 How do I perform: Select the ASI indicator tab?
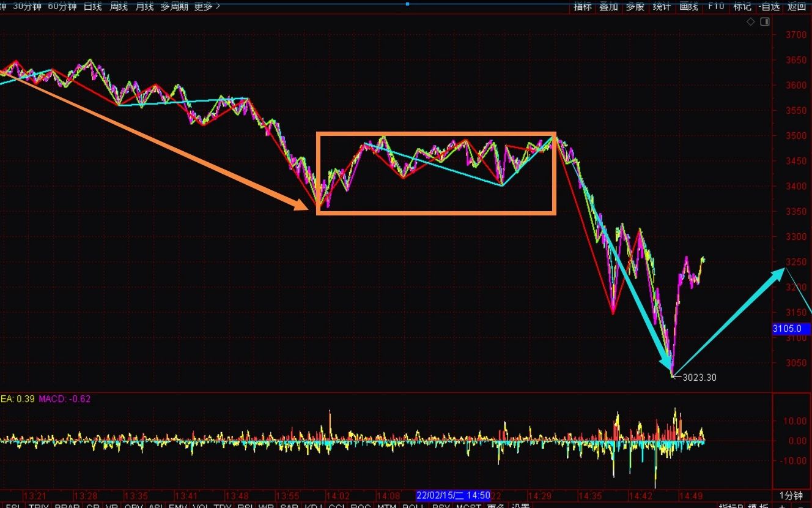(156, 506)
